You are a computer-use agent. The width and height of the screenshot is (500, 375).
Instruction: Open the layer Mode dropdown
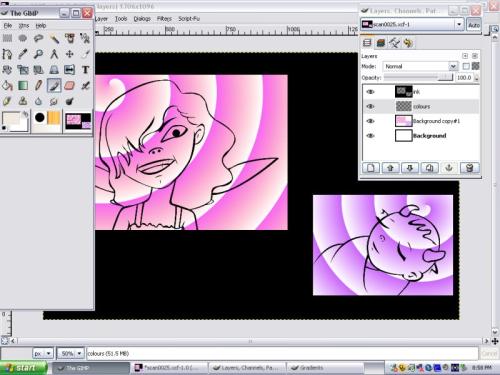(x=420, y=66)
